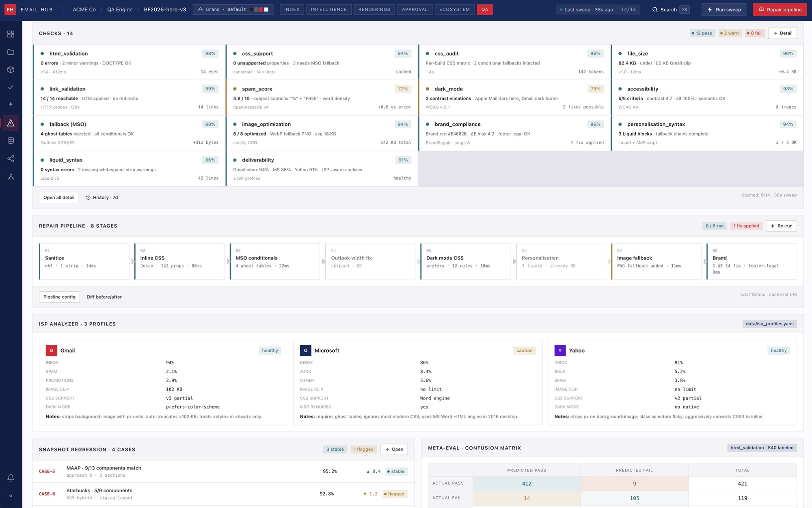Click the icon on Repair pipeline button

[x=761, y=9]
